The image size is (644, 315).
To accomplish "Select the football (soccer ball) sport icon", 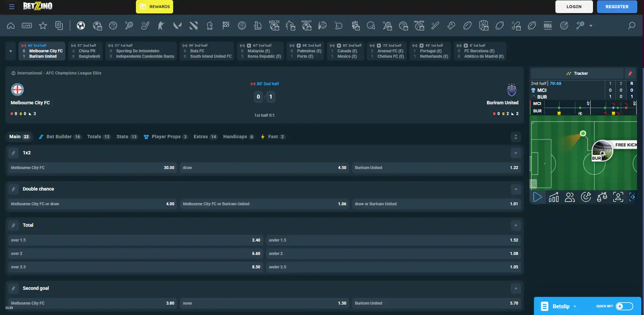I will click(x=81, y=25).
